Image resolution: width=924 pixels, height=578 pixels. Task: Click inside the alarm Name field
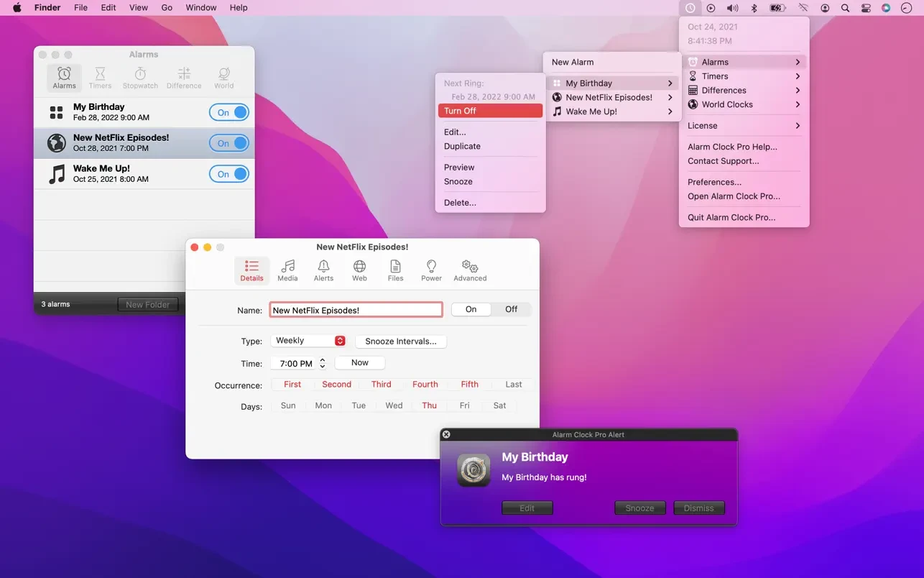point(356,309)
